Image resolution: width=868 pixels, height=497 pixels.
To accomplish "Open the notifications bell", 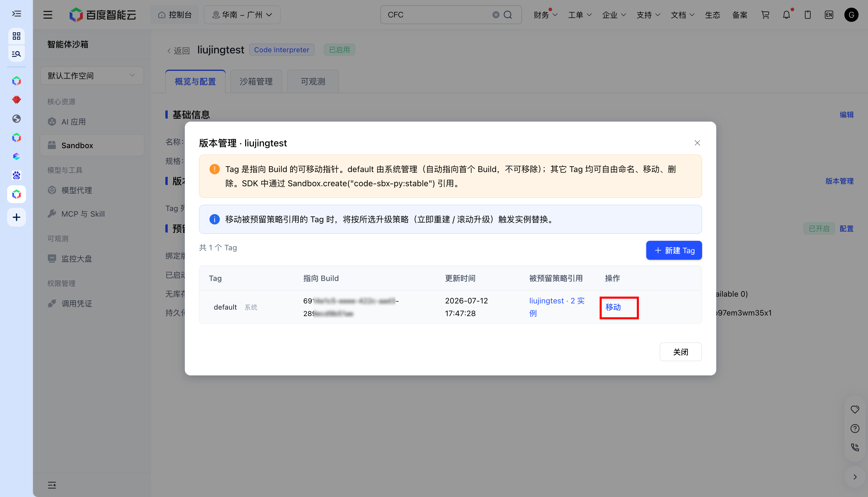I will (x=787, y=15).
